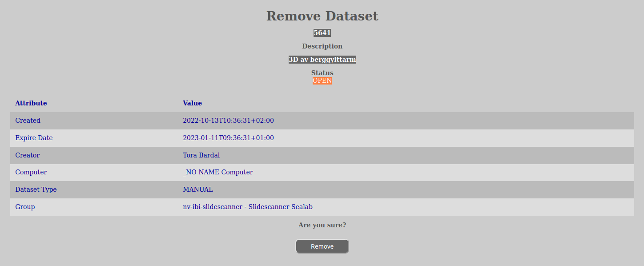
Task: Select the 'Description' label
Action: (x=322, y=46)
